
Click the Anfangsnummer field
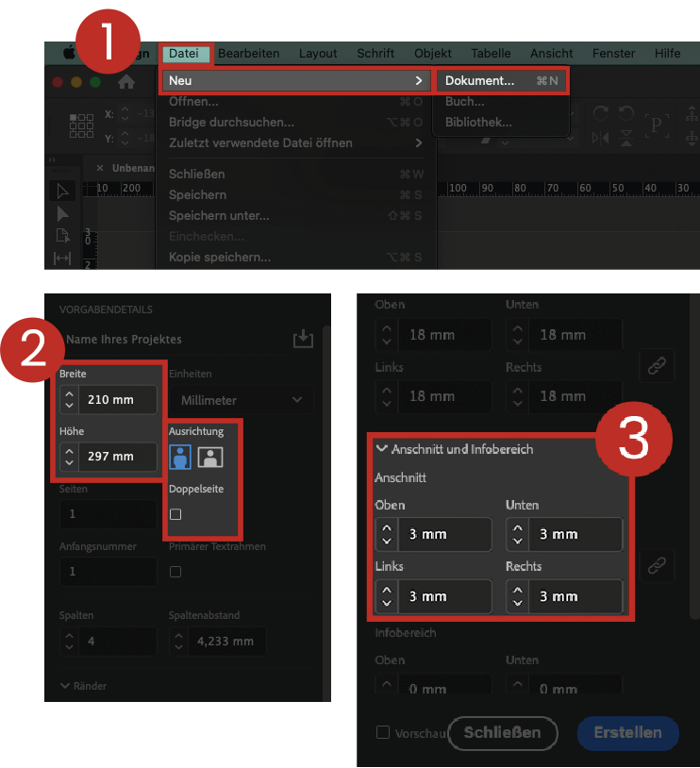pos(108,572)
